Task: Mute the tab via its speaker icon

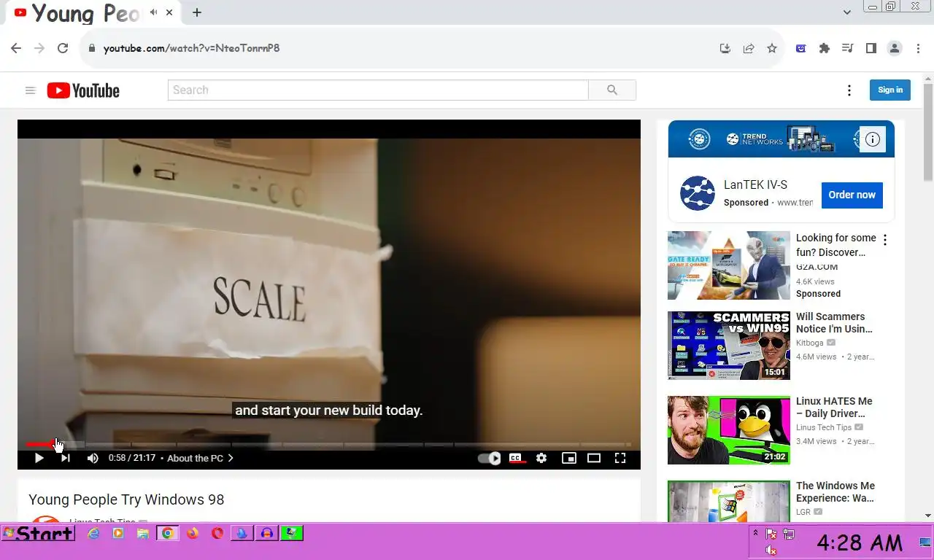Action: [154, 12]
